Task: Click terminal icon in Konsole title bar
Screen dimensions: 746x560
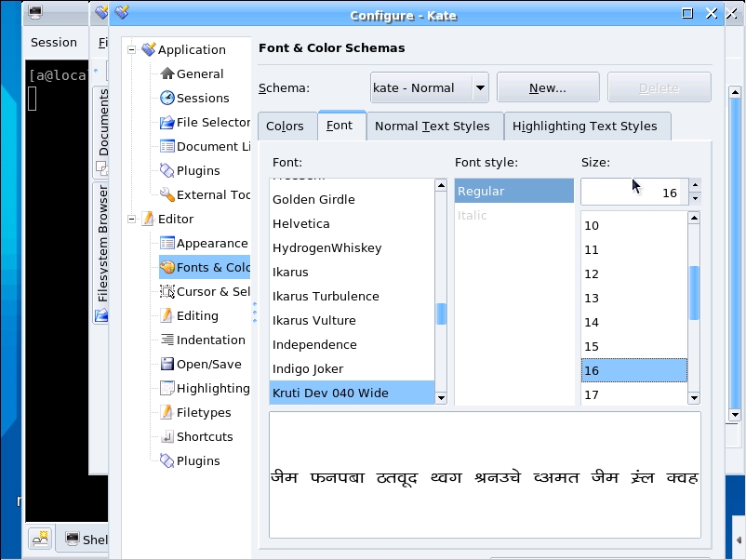Action: coord(34,12)
